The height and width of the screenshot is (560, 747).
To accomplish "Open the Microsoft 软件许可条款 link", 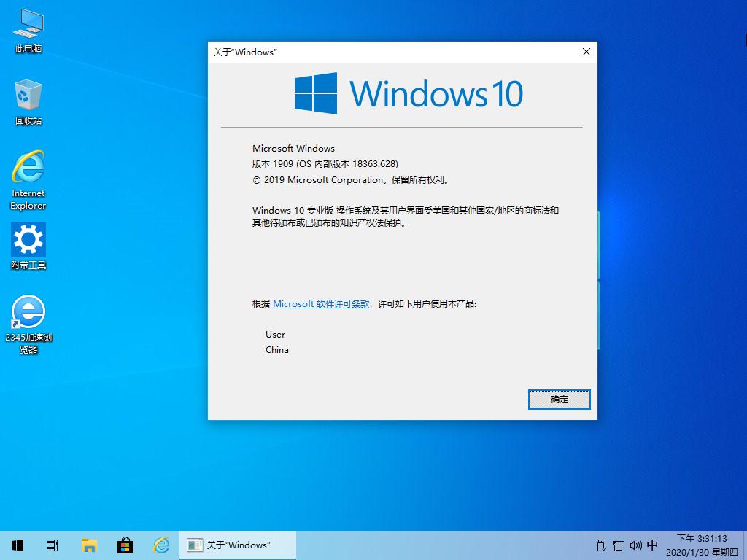I will pyautogui.click(x=321, y=304).
